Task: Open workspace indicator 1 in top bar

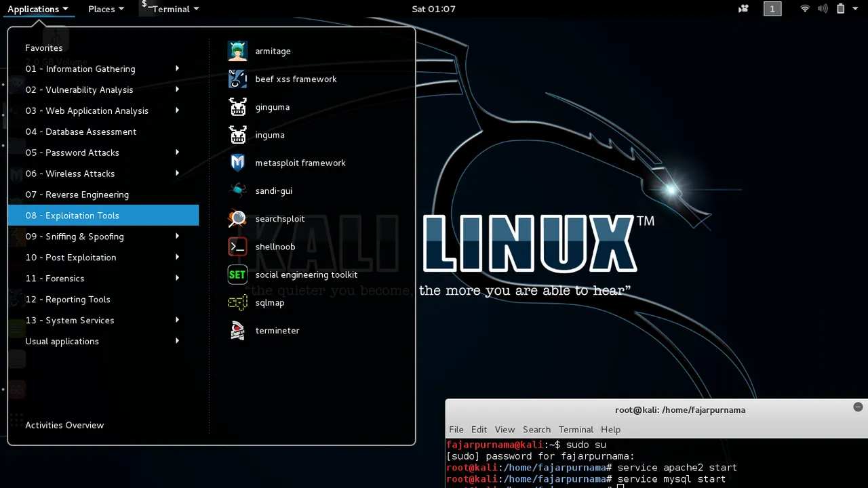Action: tap(772, 9)
